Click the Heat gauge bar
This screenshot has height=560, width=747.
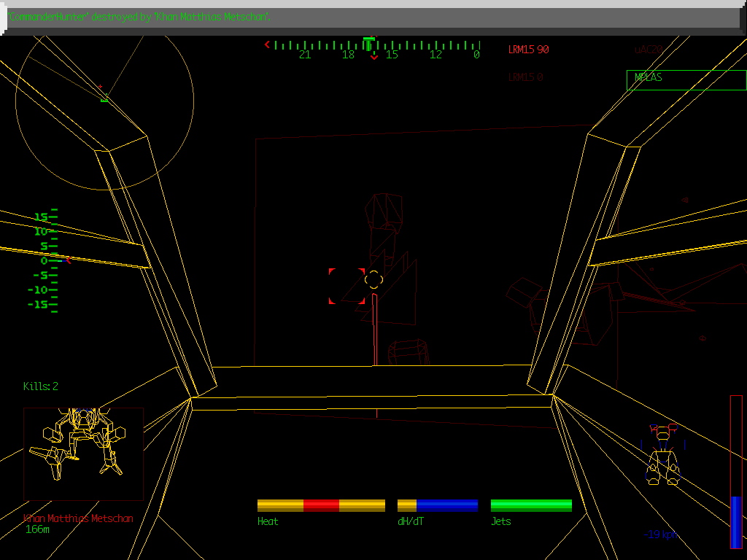321,505
